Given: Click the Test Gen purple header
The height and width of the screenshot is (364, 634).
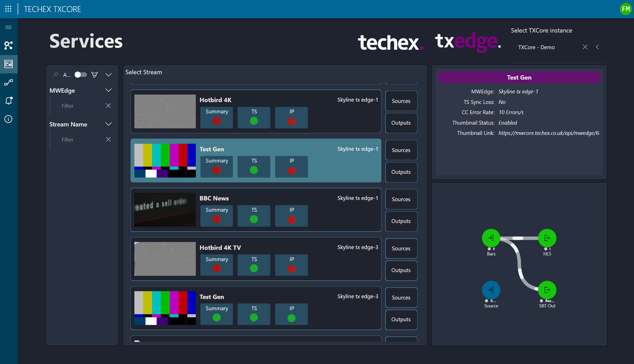Looking at the screenshot, I should [519, 77].
